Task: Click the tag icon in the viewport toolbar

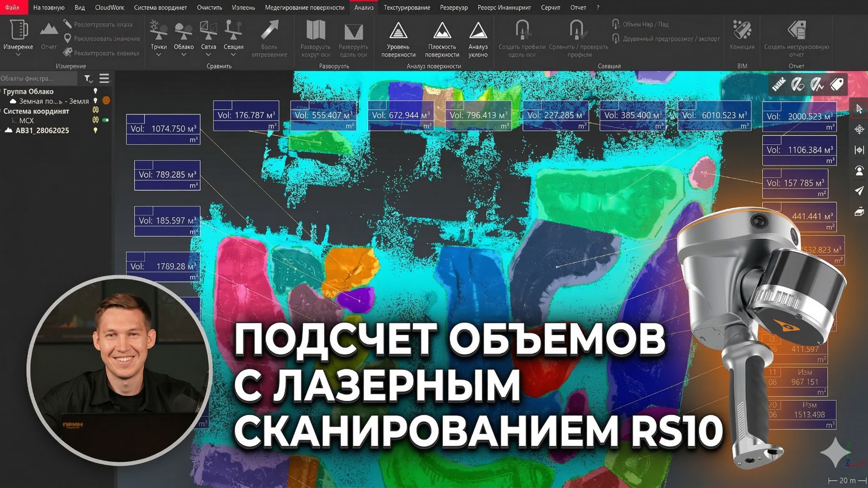Action: pos(837,84)
